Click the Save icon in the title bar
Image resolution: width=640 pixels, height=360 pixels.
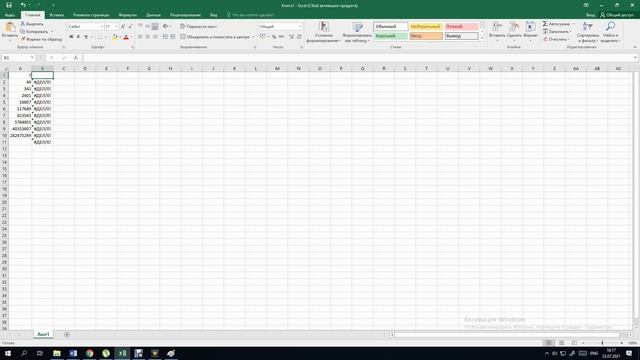click(x=9, y=5)
